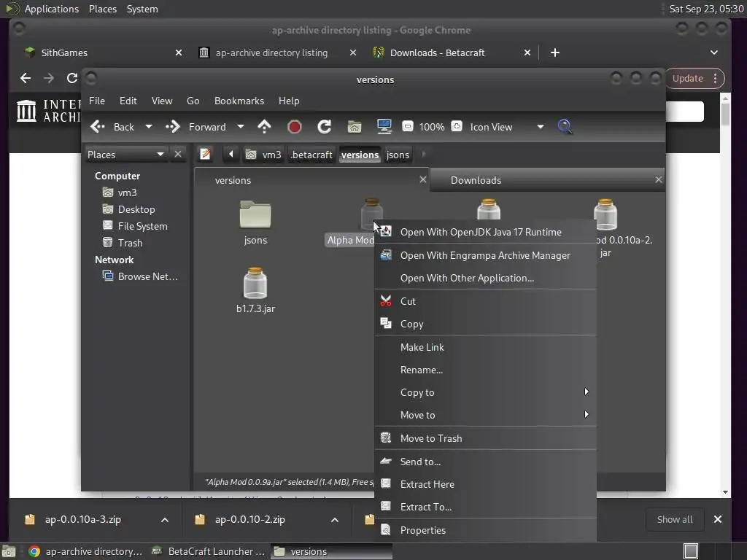
Task: Expand the Move to submenu
Action: coord(485,415)
